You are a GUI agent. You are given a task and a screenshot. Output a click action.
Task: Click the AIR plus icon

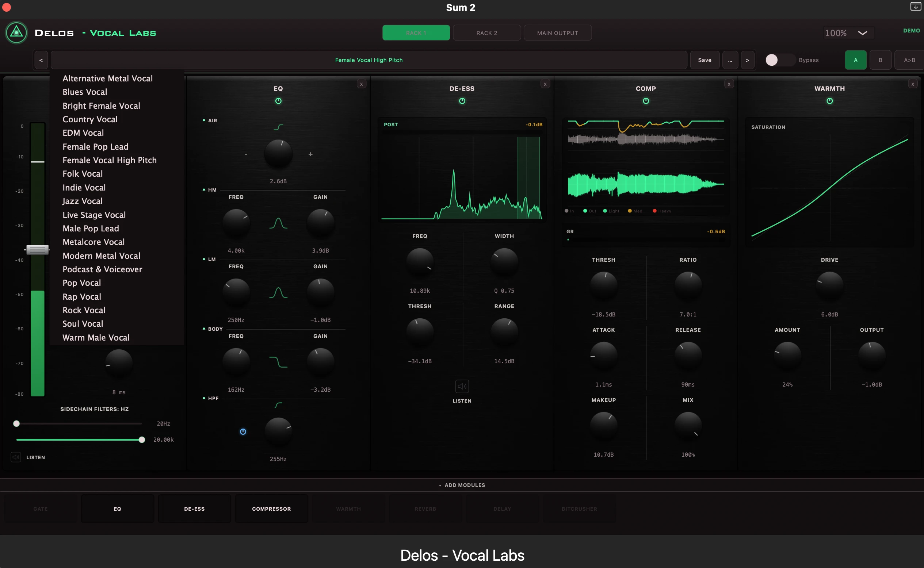310,154
